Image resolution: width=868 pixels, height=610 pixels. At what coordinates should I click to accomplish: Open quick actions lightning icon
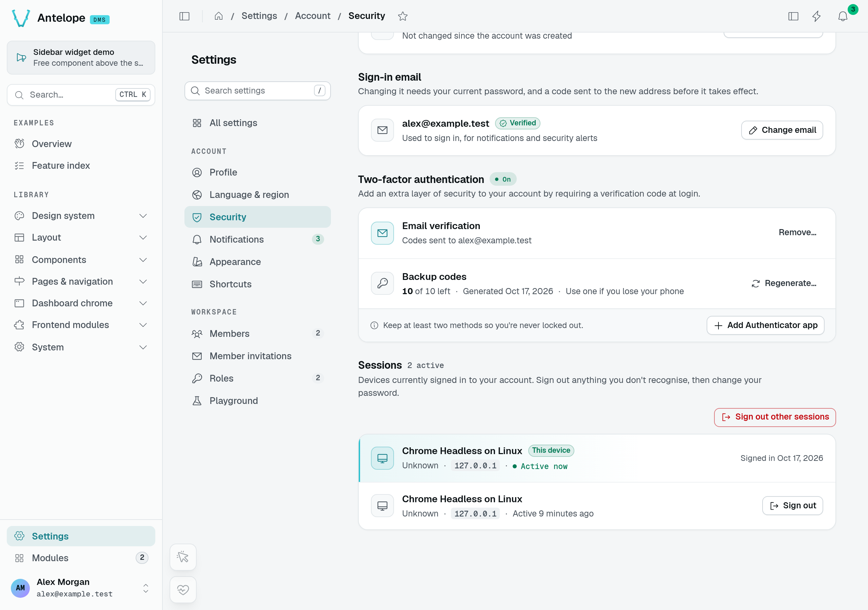pyautogui.click(x=816, y=16)
